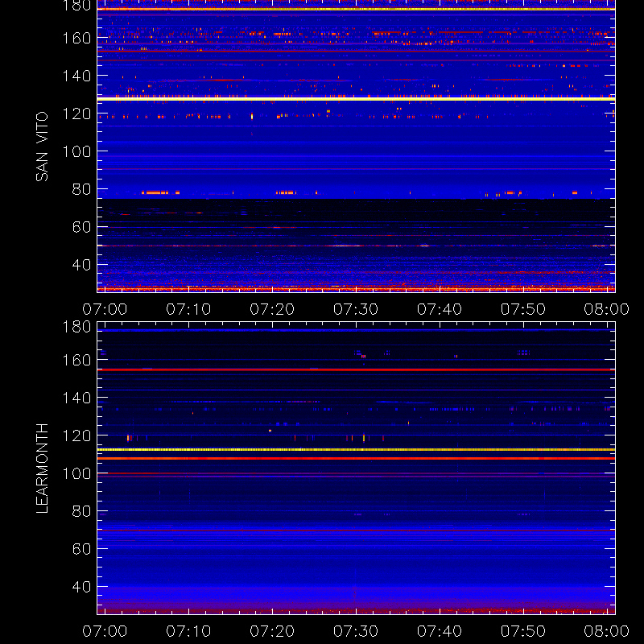644x644 pixels.
Task: Select the 100 tick label on San Vito plot
Action: (x=76, y=151)
